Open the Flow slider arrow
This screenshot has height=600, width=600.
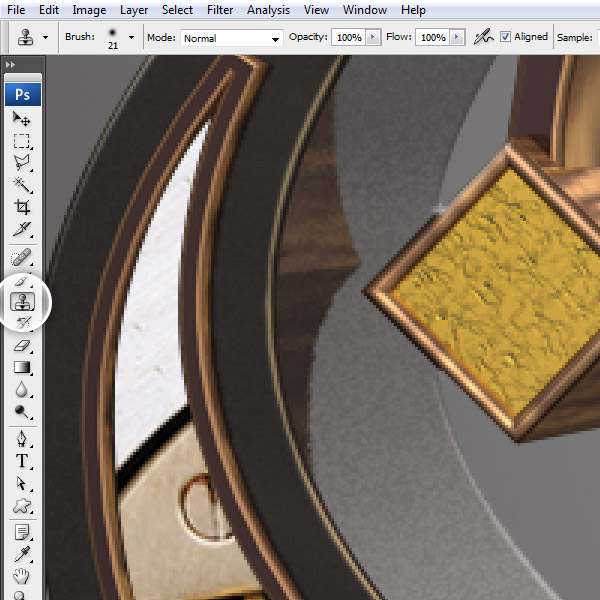pyautogui.click(x=457, y=37)
